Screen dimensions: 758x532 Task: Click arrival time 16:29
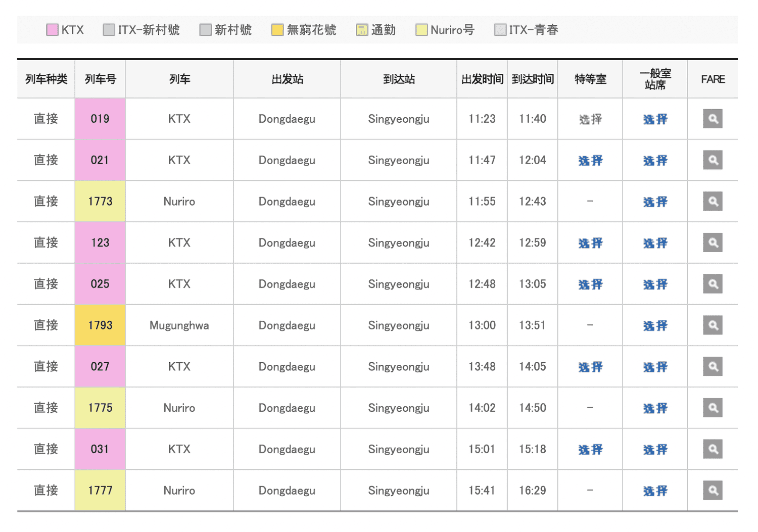coord(533,490)
